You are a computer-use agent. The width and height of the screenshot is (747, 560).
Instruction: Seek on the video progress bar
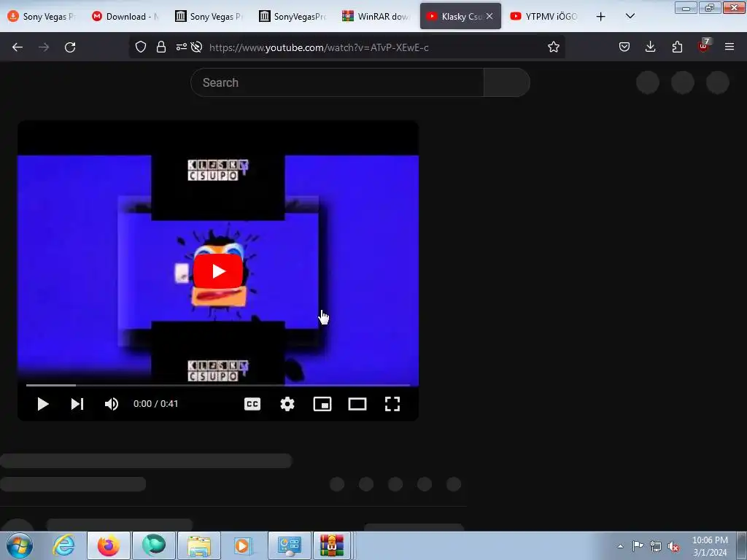pos(217,385)
